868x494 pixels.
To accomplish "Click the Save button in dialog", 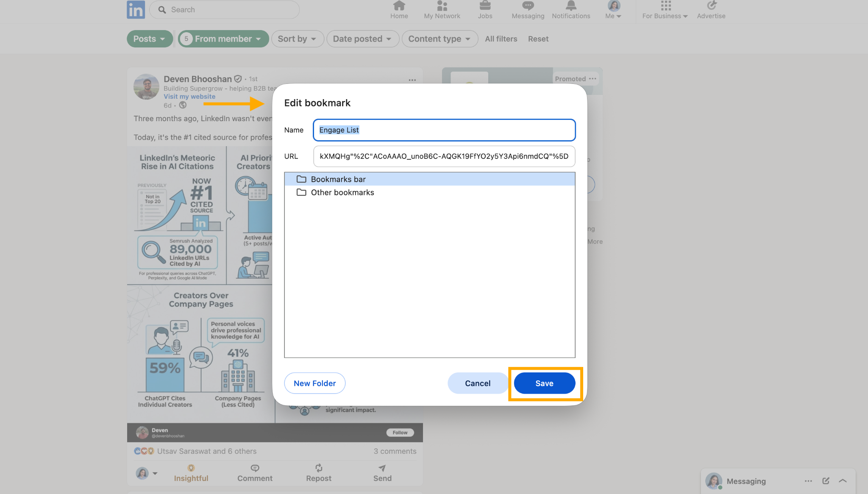I will coord(545,383).
